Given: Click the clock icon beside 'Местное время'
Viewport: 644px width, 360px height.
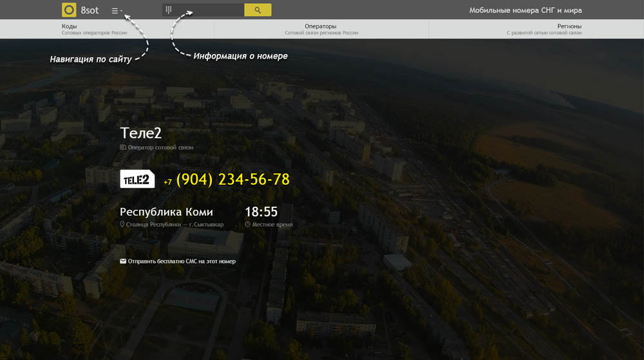Looking at the screenshot, I should pyautogui.click(x=248, y=224).
